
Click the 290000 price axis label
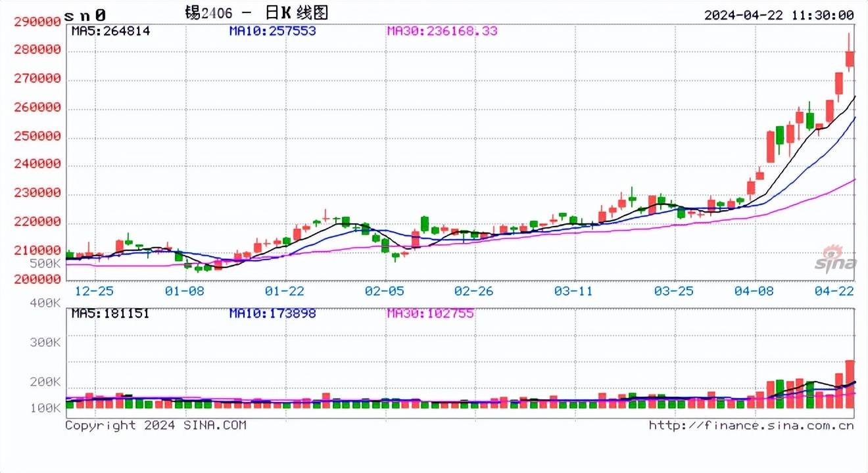tap(37, 21)
